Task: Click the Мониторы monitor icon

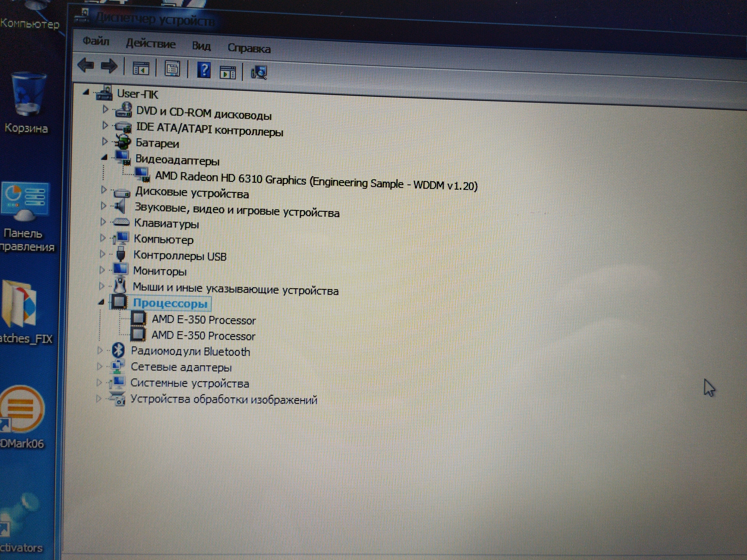Action: pos(120,269)
